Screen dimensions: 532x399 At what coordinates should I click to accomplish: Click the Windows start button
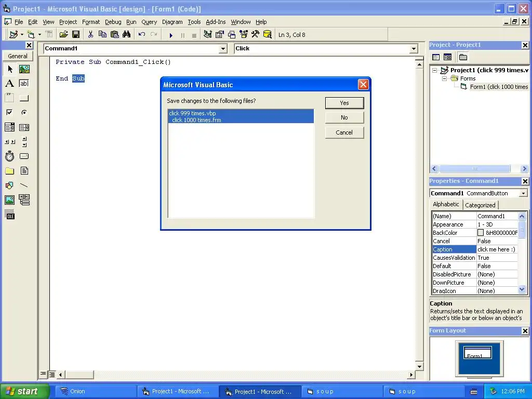(24, 391)
